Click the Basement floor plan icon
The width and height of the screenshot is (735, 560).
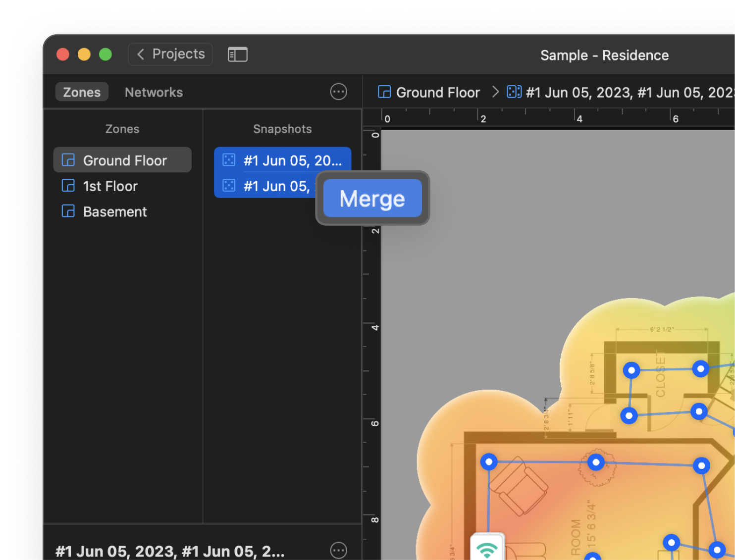(x=68, y=211)
